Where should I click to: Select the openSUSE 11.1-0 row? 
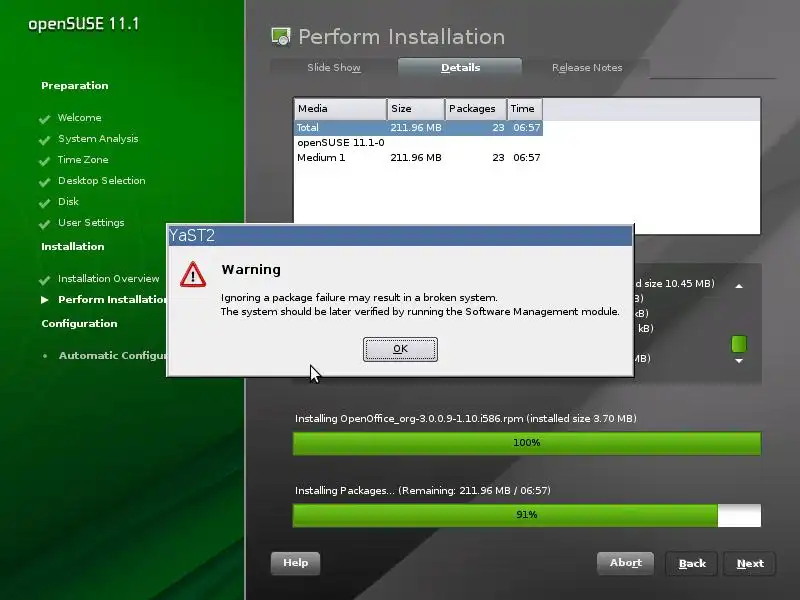418,143
